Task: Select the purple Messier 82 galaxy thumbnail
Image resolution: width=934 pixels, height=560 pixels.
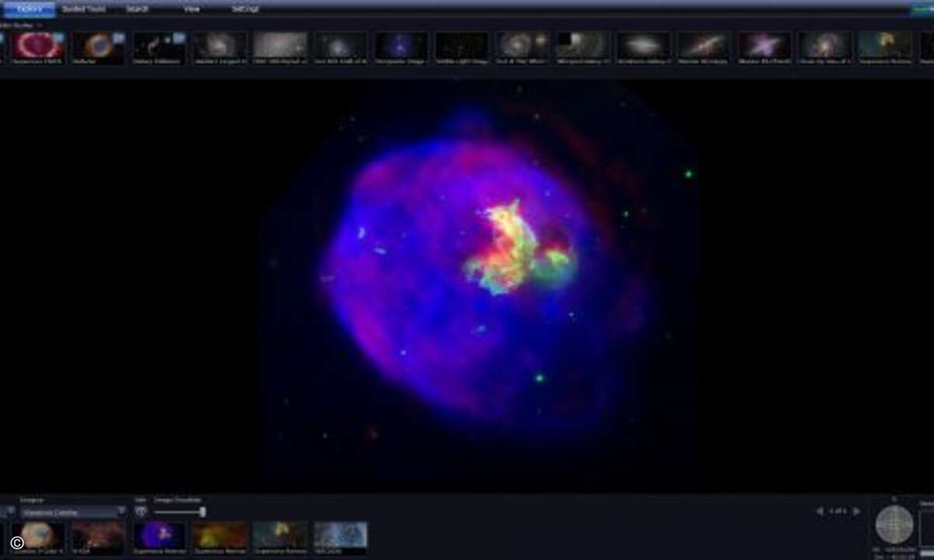Action: point(764,47)
